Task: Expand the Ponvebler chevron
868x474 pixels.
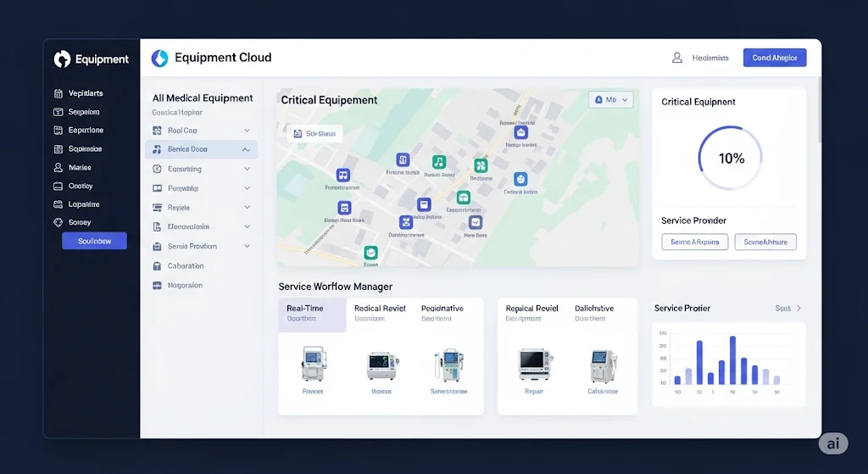Action: pyautogui.click(x=247, y=188)
